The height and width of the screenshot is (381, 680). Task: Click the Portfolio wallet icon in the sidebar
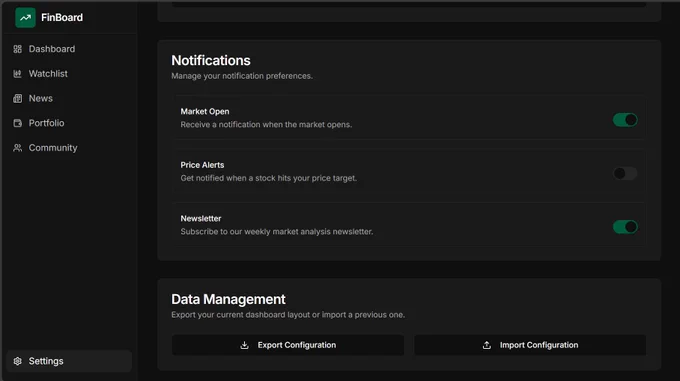tap(17, 123)
